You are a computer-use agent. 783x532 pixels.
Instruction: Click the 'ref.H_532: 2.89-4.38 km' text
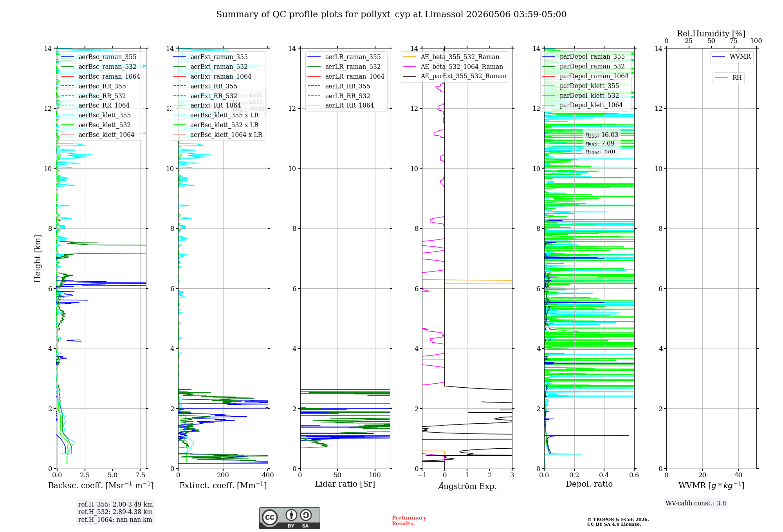(115, 512)
